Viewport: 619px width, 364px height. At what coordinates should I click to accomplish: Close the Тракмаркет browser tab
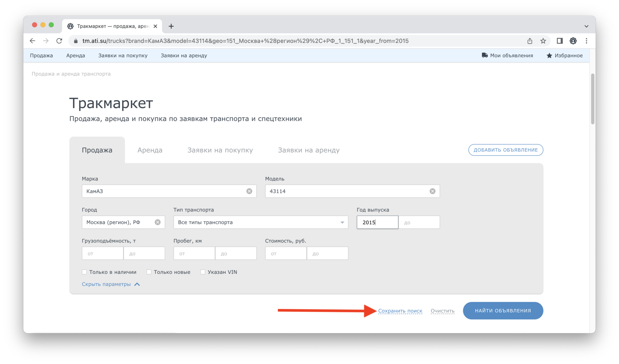pyautogui.click(x=155, y=26)
